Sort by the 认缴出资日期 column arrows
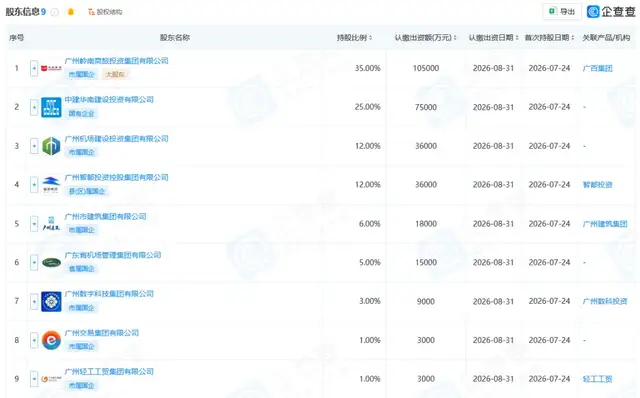This screenshot has width=640, height=398. (517, 38)
